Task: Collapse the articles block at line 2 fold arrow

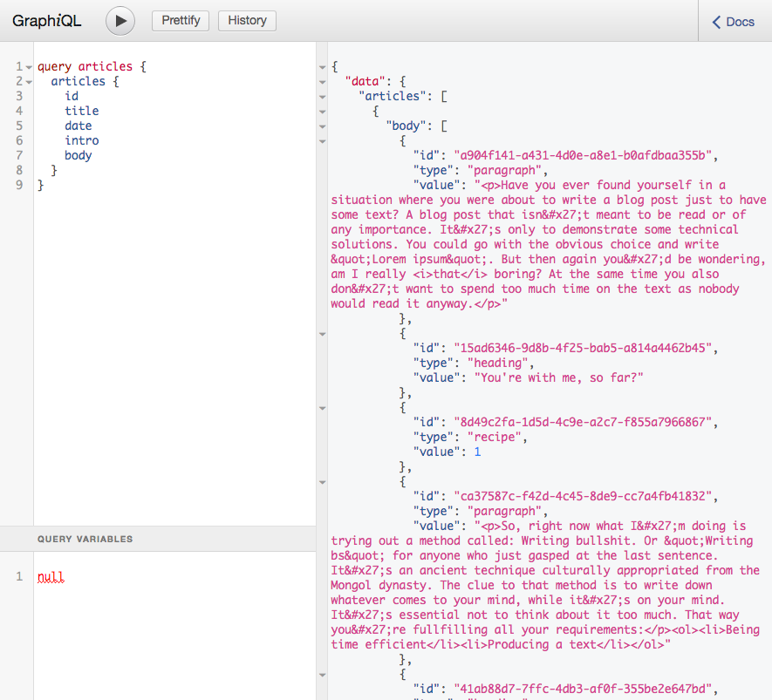Action: point(29,82)
